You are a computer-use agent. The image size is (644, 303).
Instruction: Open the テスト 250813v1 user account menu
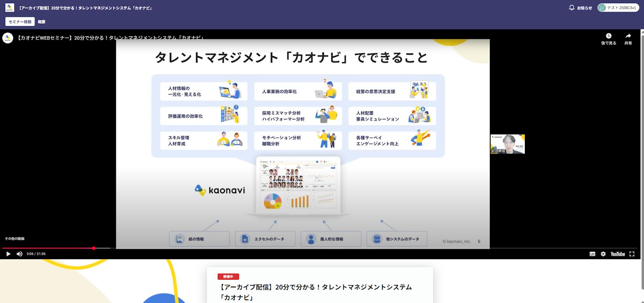[618, 8]
